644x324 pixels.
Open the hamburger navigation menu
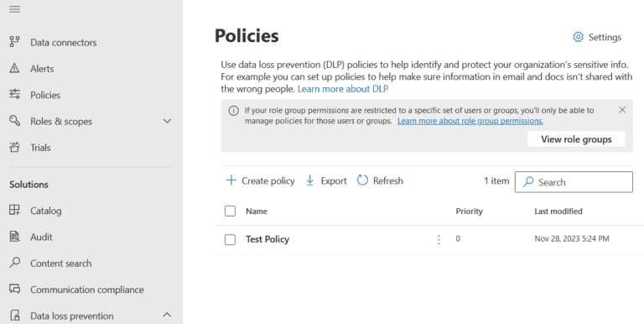(15, 9)
